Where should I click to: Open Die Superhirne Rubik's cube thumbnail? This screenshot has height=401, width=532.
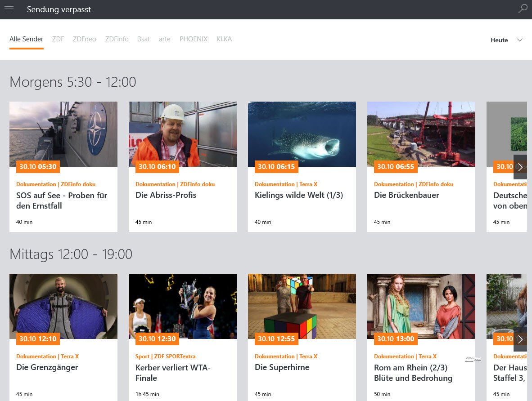coord(302,306)
